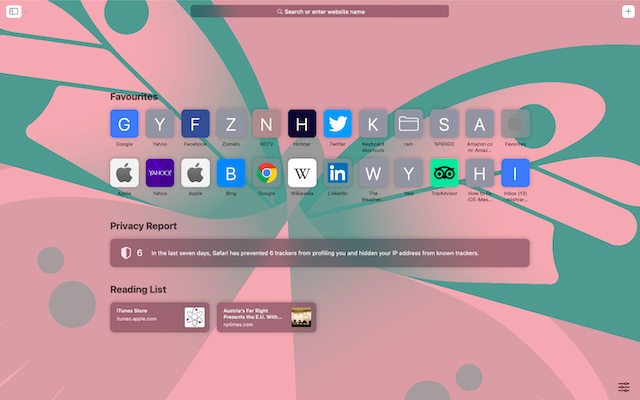Open Austria's Far Right reading list article
This screenshot has width=640, height=400.
[266, 317]
